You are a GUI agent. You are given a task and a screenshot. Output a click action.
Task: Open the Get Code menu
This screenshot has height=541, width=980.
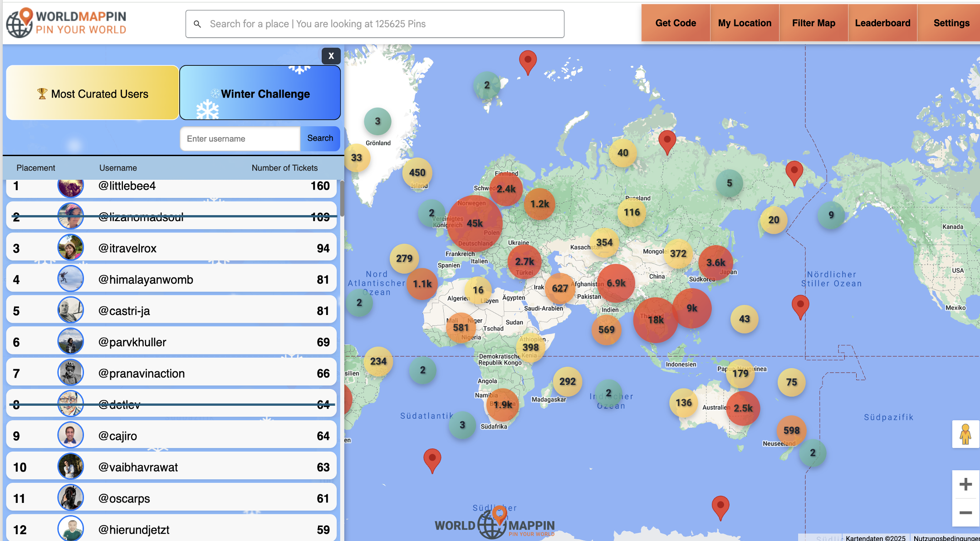(x=676, y=23)
